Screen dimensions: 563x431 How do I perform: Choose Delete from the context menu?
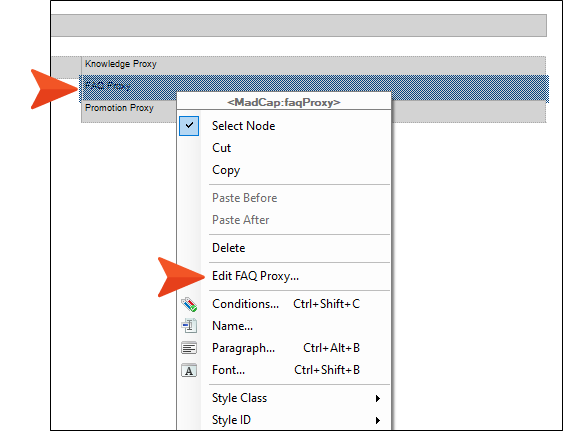(x=228, y=248)
